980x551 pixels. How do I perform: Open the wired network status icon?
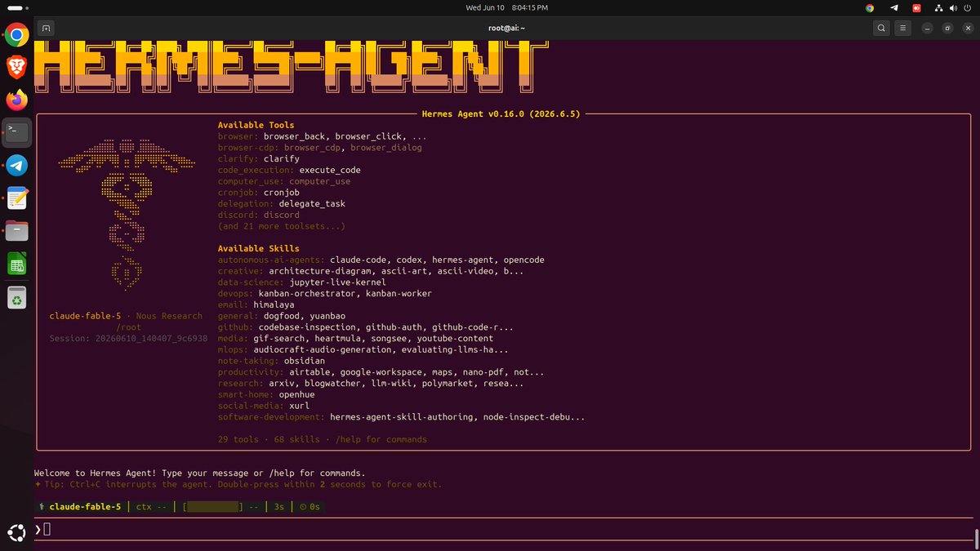tap(939, 7)
